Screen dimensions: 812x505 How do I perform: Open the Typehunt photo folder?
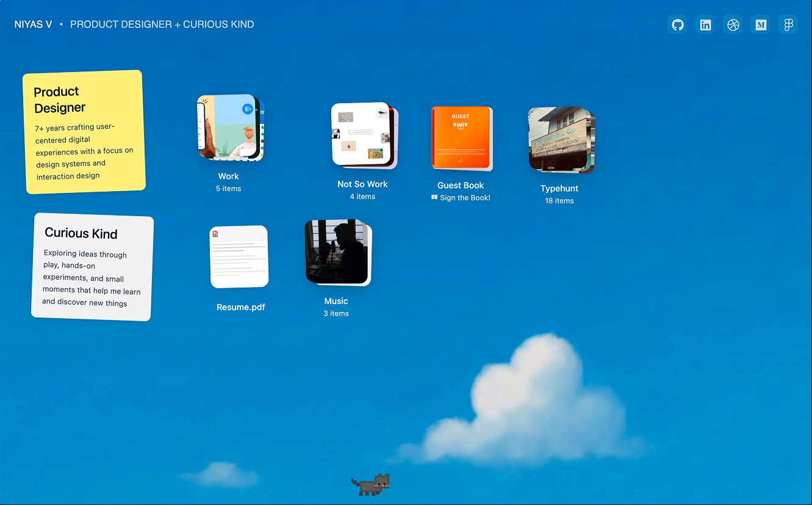pyautogui.click(x=560, y=140)
